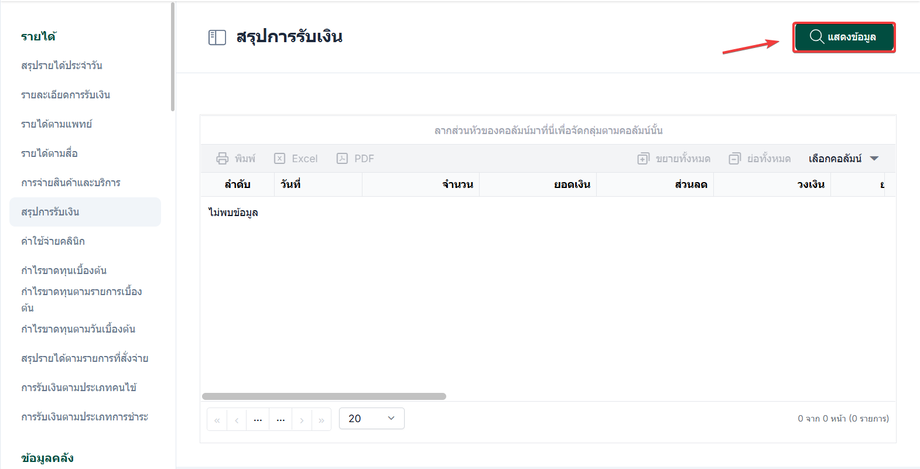
Task: Click the sidebar panel icon beside the title
Action: 217,38
